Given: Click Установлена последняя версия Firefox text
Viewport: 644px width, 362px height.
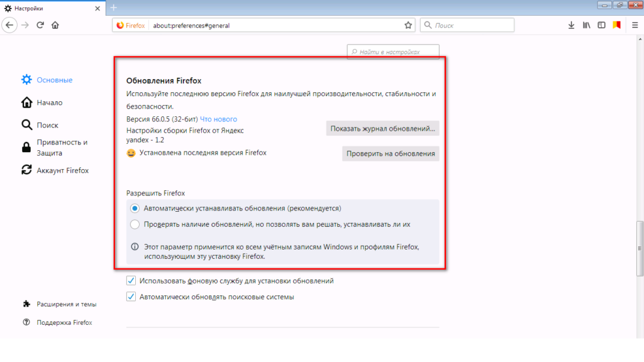Looking at the screenshot, I should [203, 153].
